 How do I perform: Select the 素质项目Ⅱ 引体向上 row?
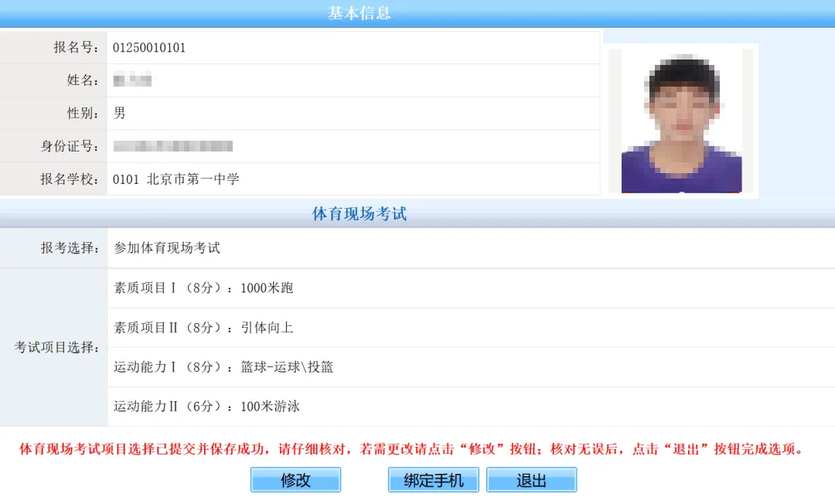click(203, 328)
